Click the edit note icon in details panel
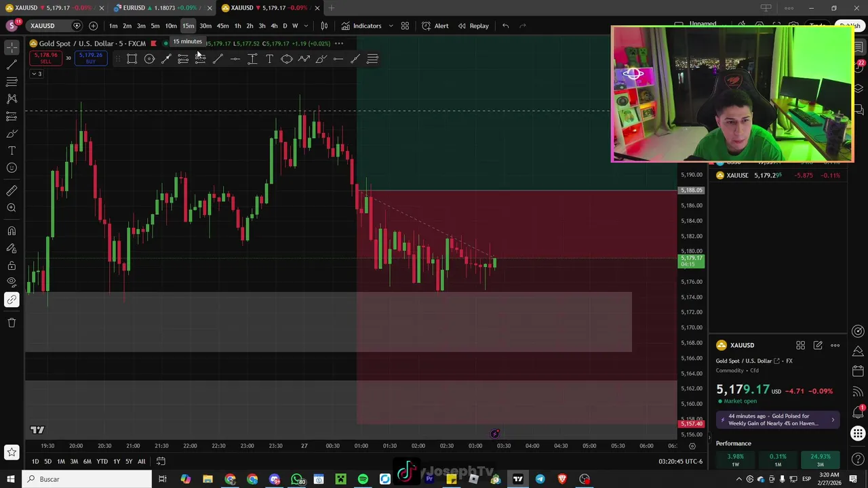 point(818,346)
